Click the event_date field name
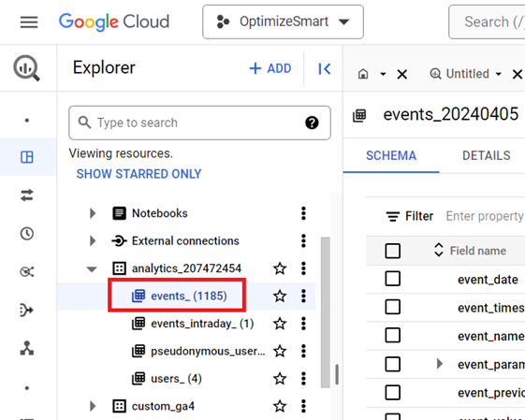 488,280
